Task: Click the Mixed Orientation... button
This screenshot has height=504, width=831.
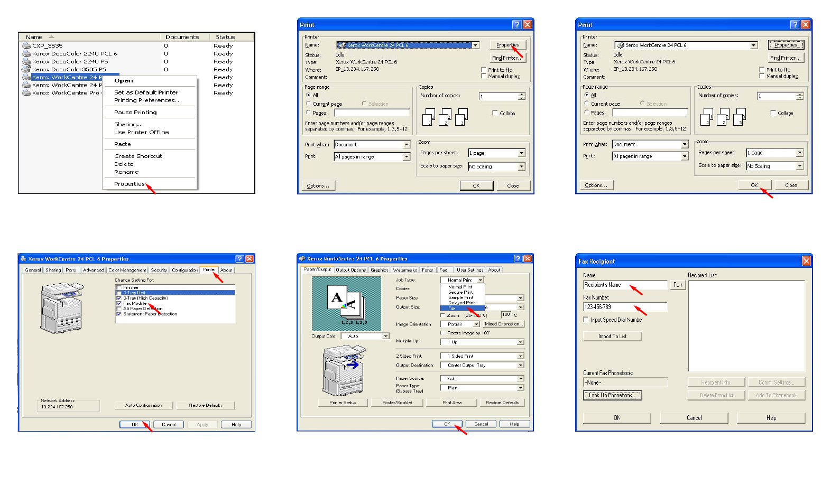Action: pyautogui.click(x=503, y=324)
